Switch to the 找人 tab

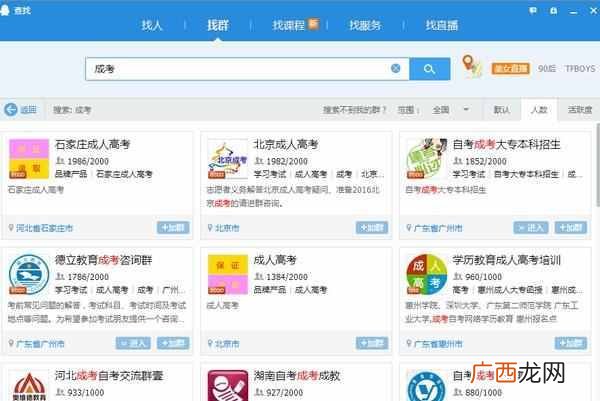(x=152, y=25)
